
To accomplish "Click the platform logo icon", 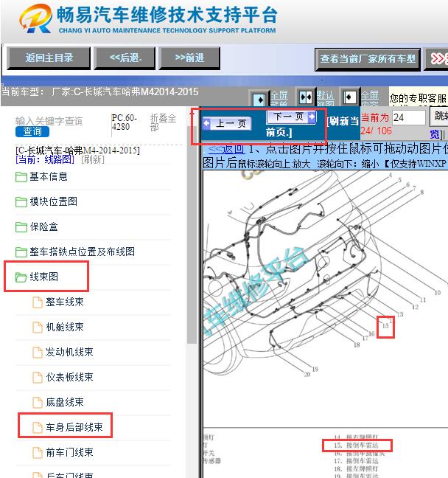I will [x=35, y=18].
